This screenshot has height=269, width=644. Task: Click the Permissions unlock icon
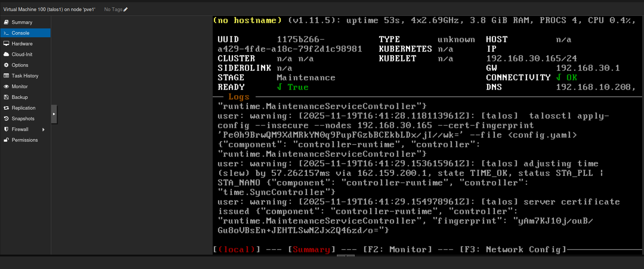coord(6,140)
